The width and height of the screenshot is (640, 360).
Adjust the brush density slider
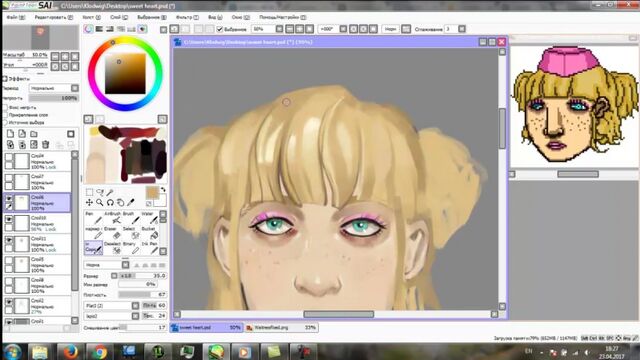(x=143, y=295)
